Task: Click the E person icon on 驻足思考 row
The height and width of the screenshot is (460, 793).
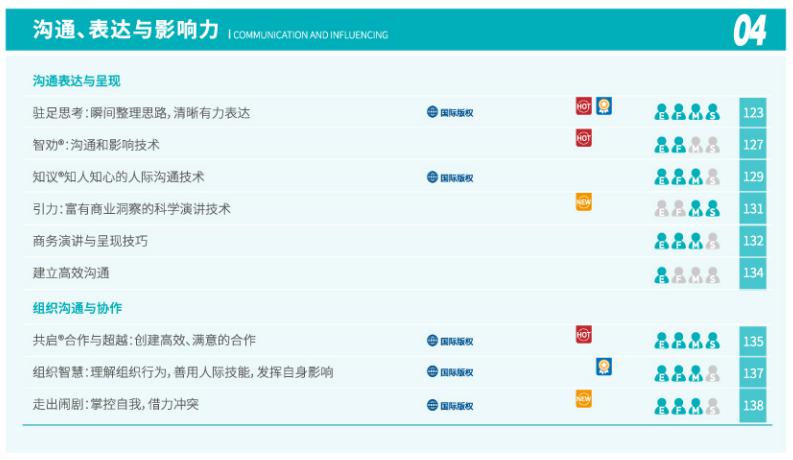Action: coord(661,112)
